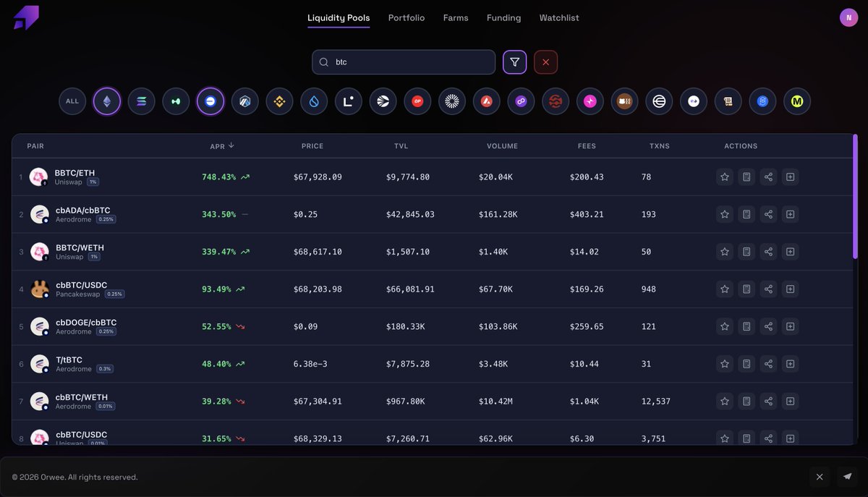Toggle the Base chain filter

210,101
